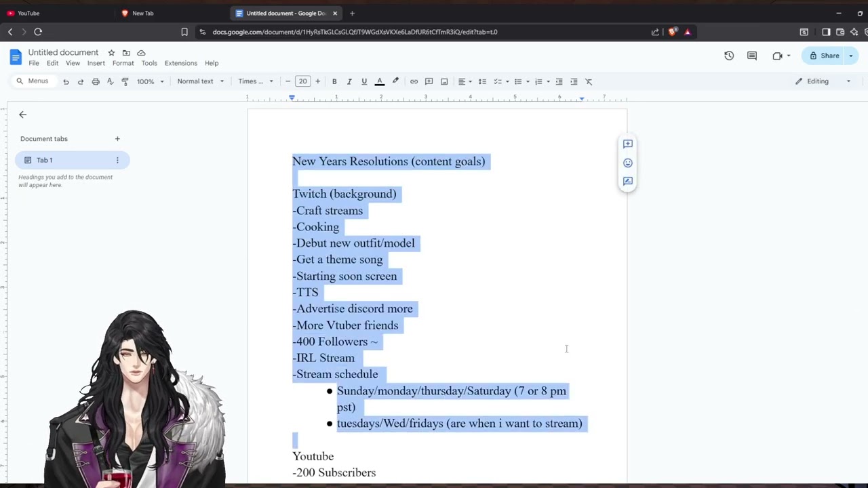Reload the current page
This screenshot has height=488, width=868.
[x=38, y=32]
